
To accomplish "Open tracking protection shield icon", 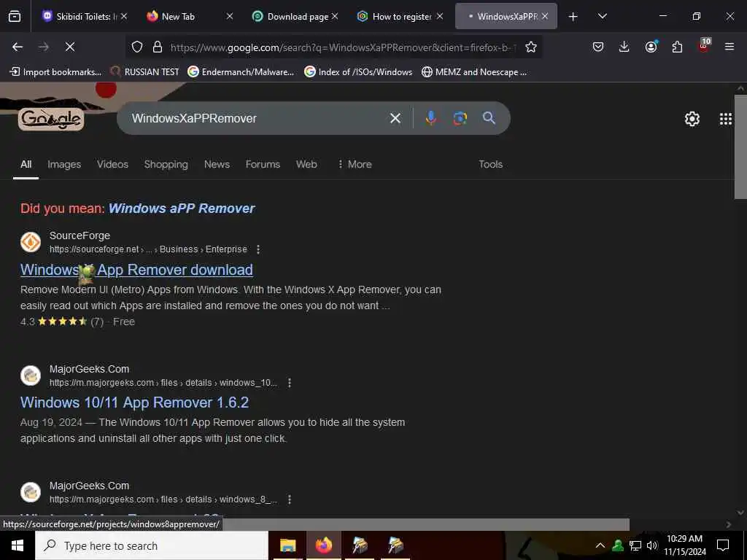I will (137, 47).
